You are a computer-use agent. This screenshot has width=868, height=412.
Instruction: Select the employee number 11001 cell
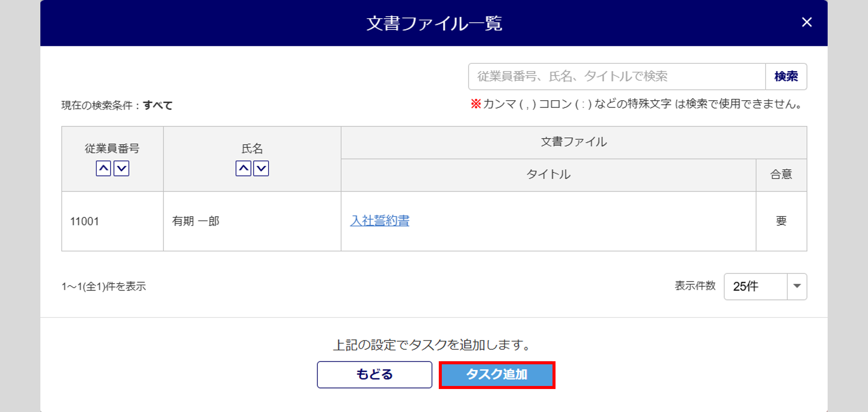click(x=112, y=221)
